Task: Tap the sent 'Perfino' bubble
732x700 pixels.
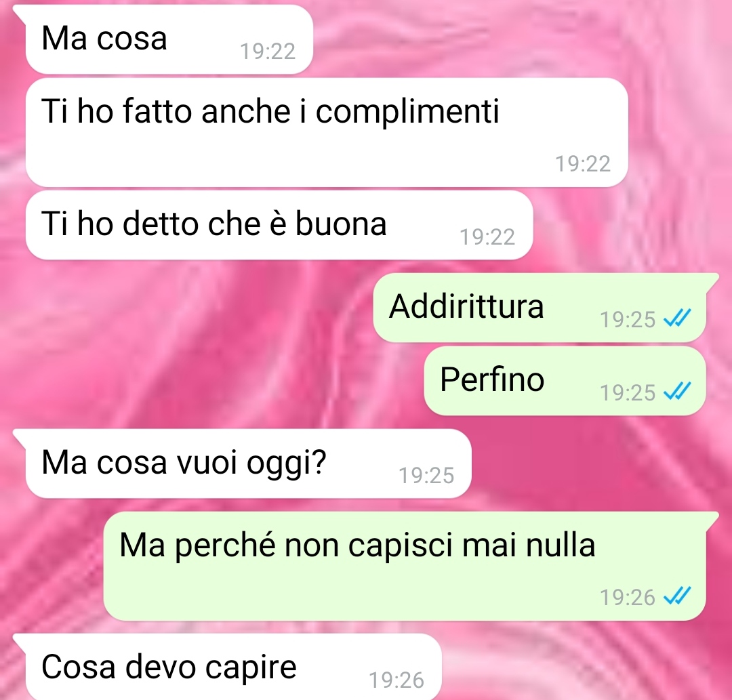Action: click(x=565, y=381)
